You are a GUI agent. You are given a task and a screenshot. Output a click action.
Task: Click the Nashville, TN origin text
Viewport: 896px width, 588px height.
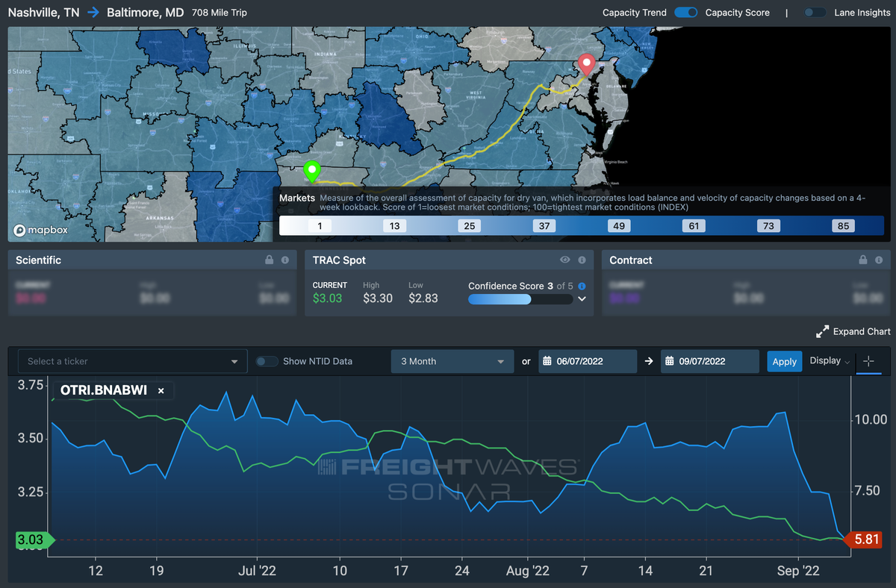tap(44, 13)
